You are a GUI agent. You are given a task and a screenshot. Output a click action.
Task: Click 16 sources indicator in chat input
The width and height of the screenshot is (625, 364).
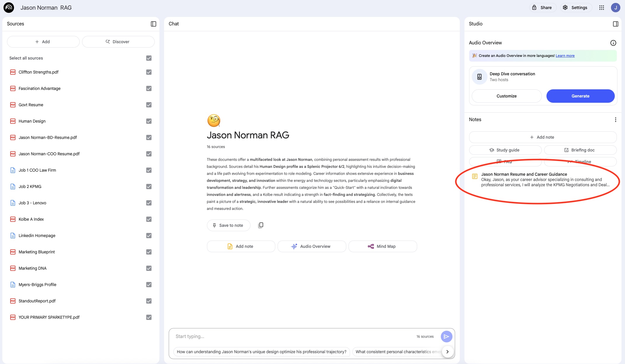click(425, 337)
